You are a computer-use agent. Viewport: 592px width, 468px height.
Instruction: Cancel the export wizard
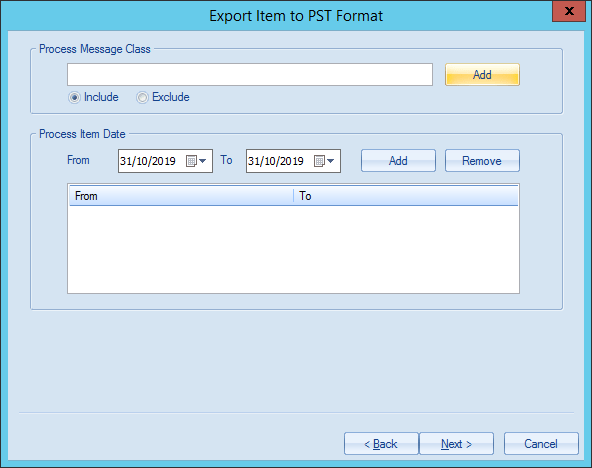[x=541, y=443]
